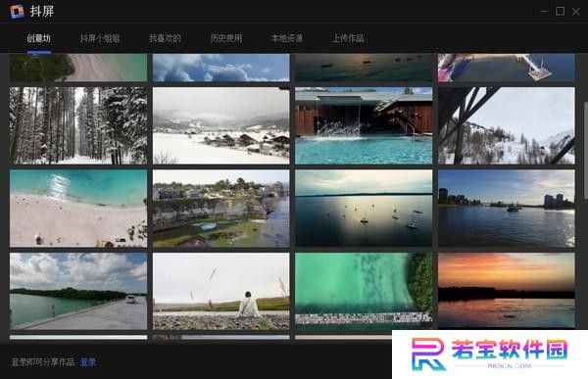This screenshot has width=588, height=379.
Task: Click the blue 登录 link
Action: coord(88,362)
